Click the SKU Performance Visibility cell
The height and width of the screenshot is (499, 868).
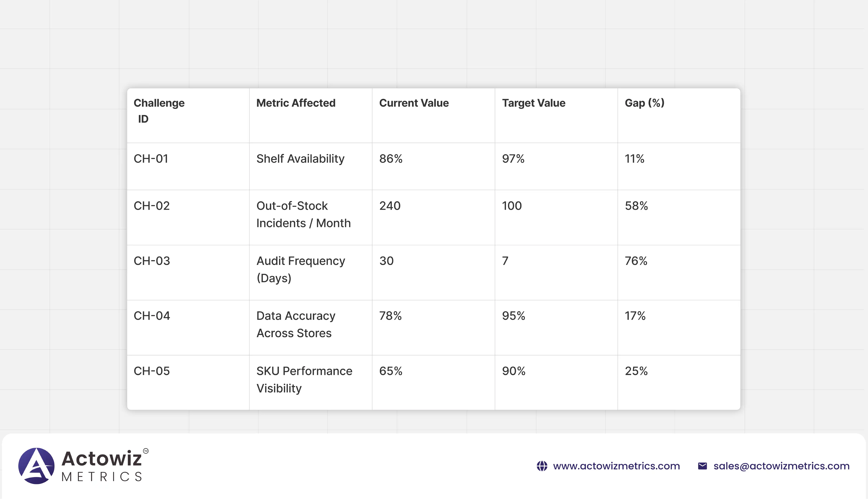click(304, 379)
